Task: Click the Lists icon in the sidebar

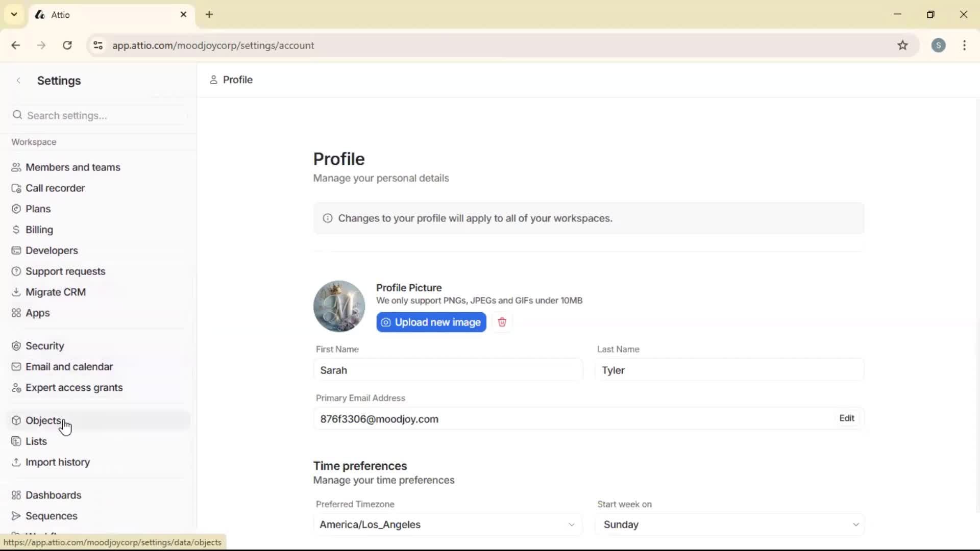Action: pyautogui.click(x=16, y=441)
